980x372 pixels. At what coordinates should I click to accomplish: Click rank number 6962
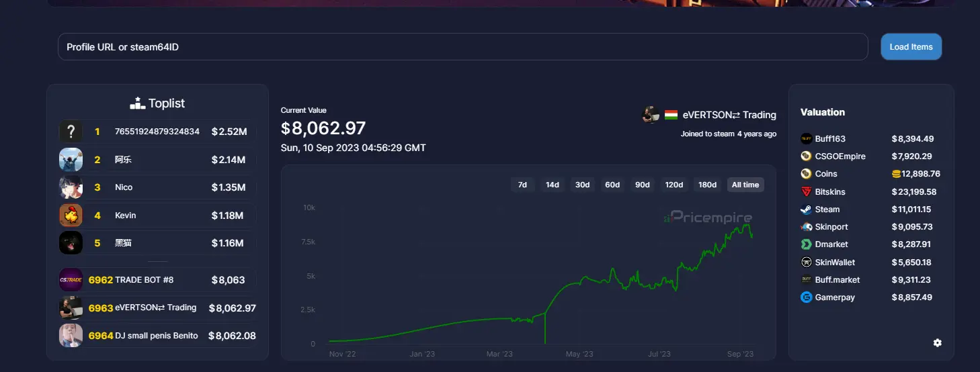tap(101, 280)
